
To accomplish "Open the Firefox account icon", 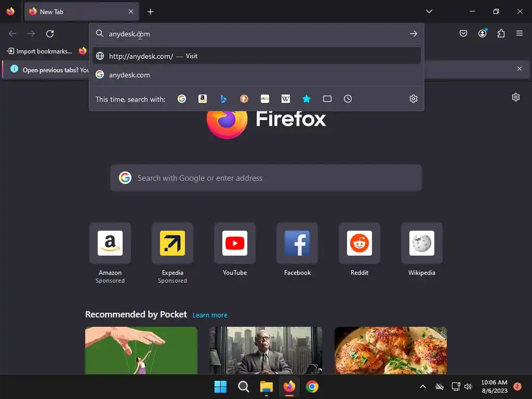I will point(483,33).
